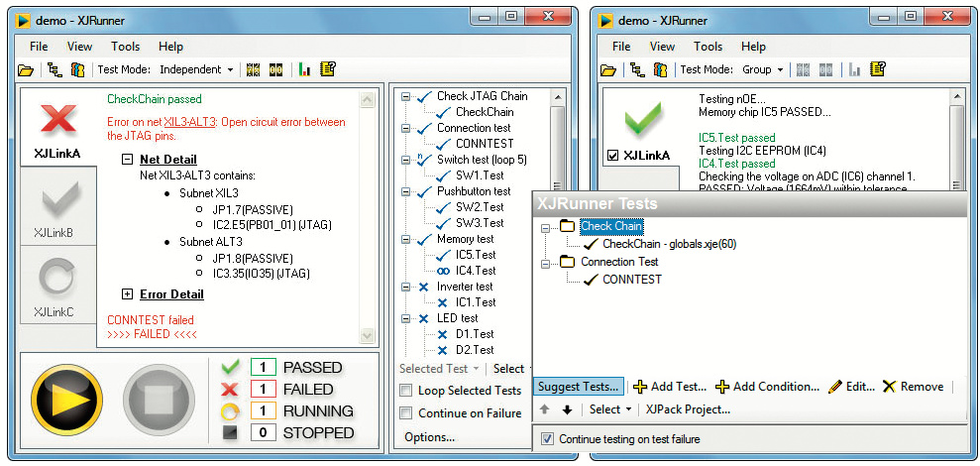Expand the Error Detail section

coord(127,294)
